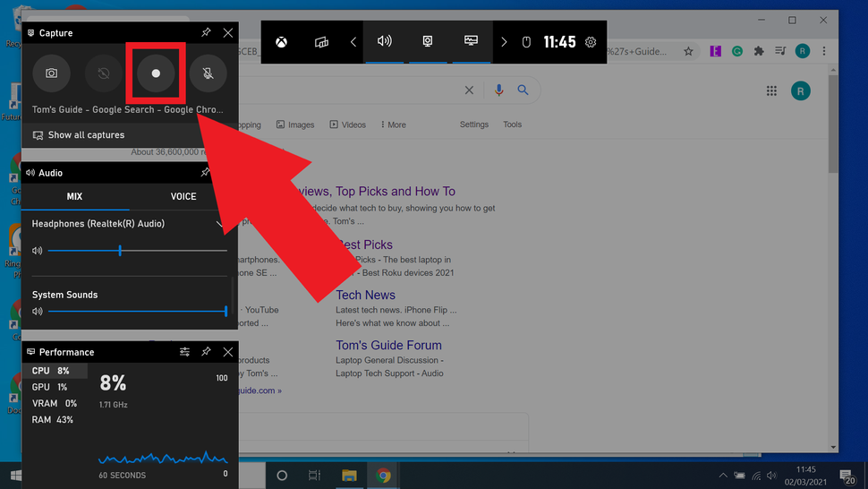Switch to the VOICE tab
The width and height of the screenshot is (868, 489).
[183, 197]
